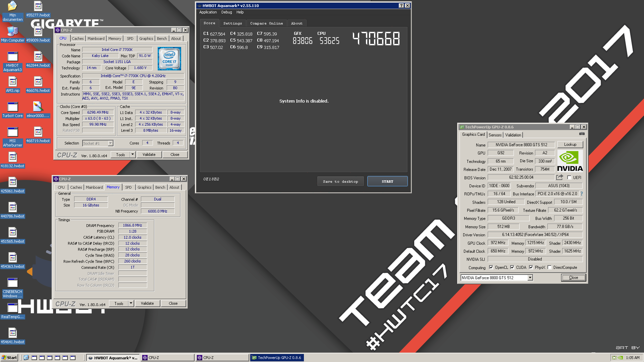Open the Bench tab in upper CPU-Z window
The width and height of the screenshot is (644, 362).
162,39
